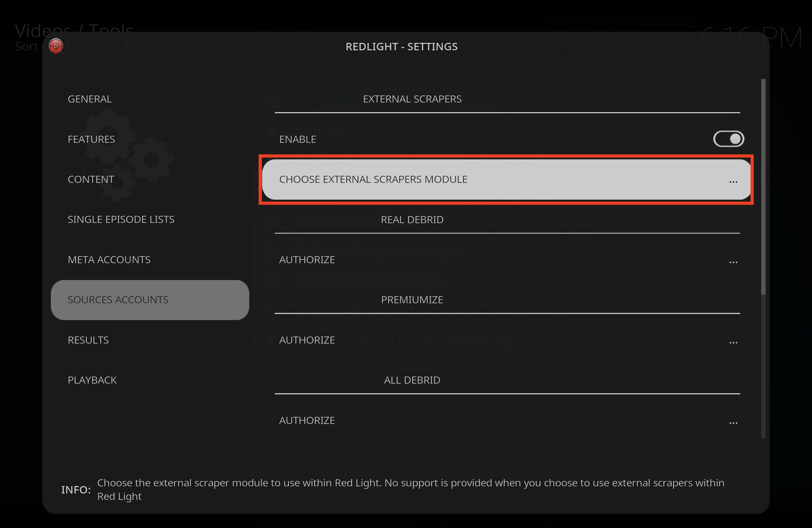Image resolution: width=812 pixels, height=528 pixels.
Task: Open Choose External Scrapers Module option
Action: pyautogui.click(x=506, y=179)
